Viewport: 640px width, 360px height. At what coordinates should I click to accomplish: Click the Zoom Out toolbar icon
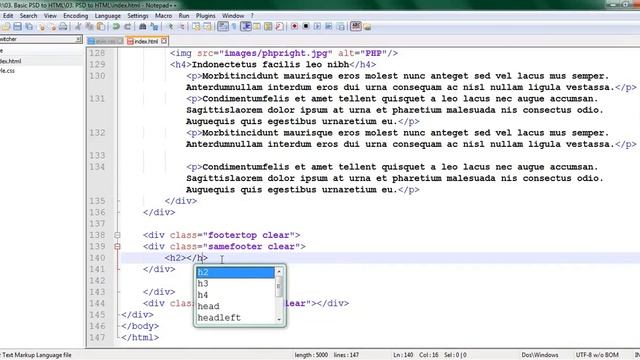[x=182, y=27]
